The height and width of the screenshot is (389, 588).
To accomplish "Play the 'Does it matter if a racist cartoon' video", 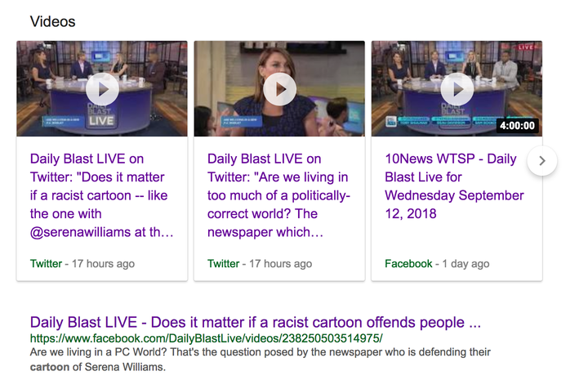I will click(102, 89).
